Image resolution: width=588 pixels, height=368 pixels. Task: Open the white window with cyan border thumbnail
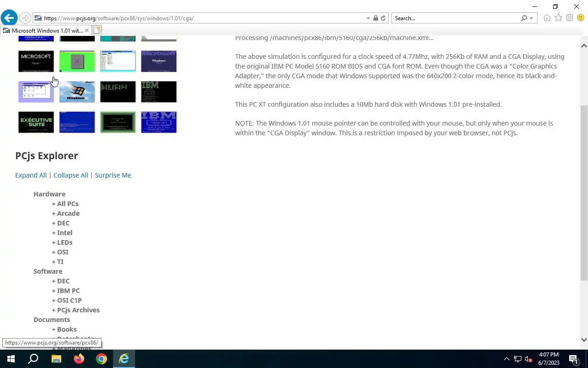pos(118,61)
